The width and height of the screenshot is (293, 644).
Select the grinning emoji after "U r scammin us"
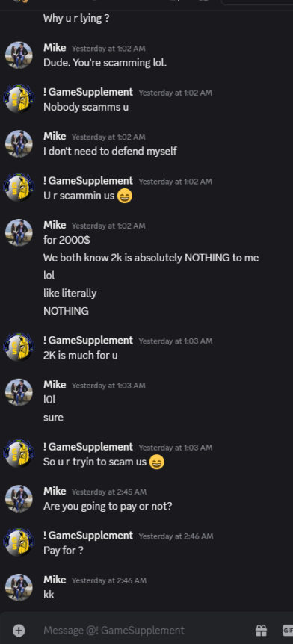click(125, 196)
